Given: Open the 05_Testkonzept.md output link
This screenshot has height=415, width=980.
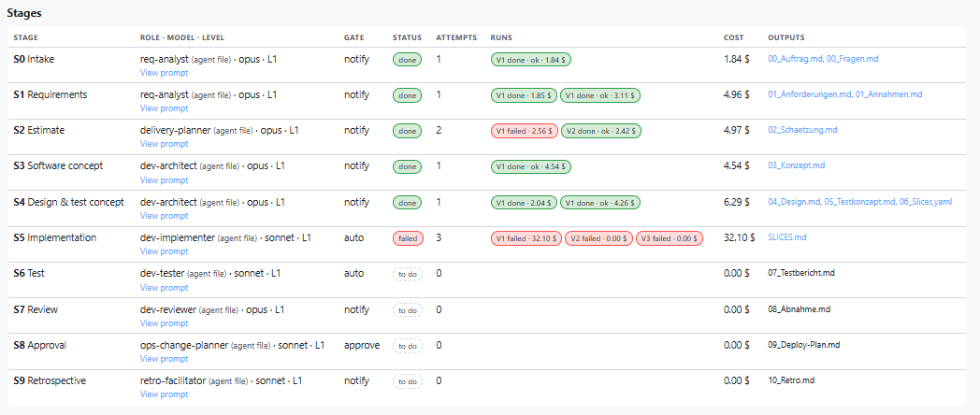Looking at the screenshot, I should (x=859, y=202).
